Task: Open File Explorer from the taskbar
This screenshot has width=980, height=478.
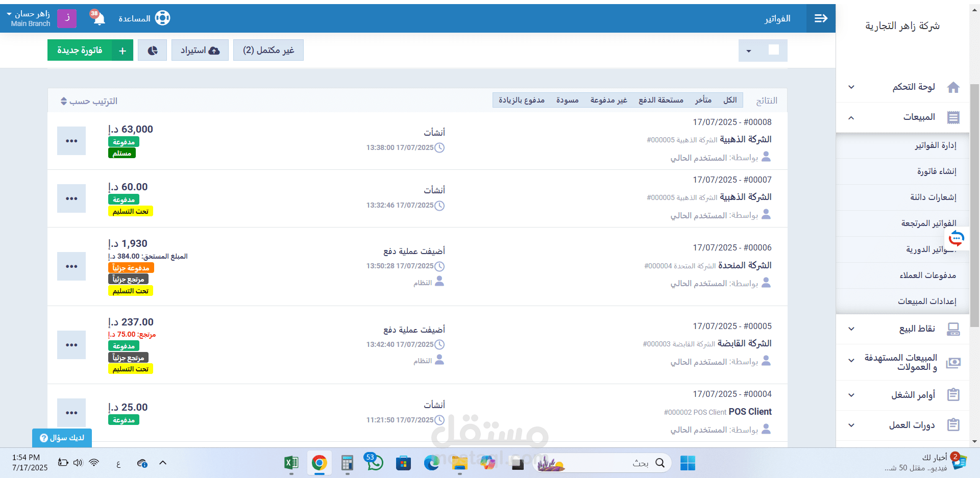Action: 459,463
